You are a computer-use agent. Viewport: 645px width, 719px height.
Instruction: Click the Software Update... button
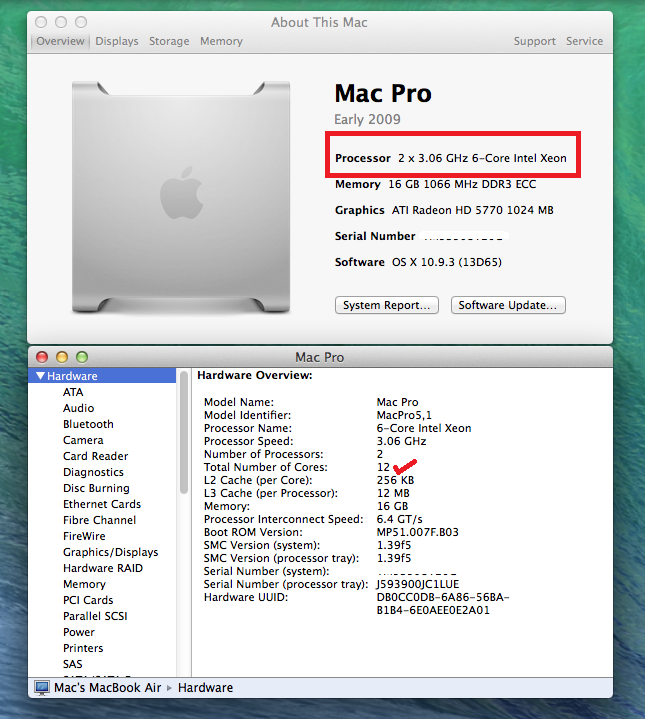[508, 305]
